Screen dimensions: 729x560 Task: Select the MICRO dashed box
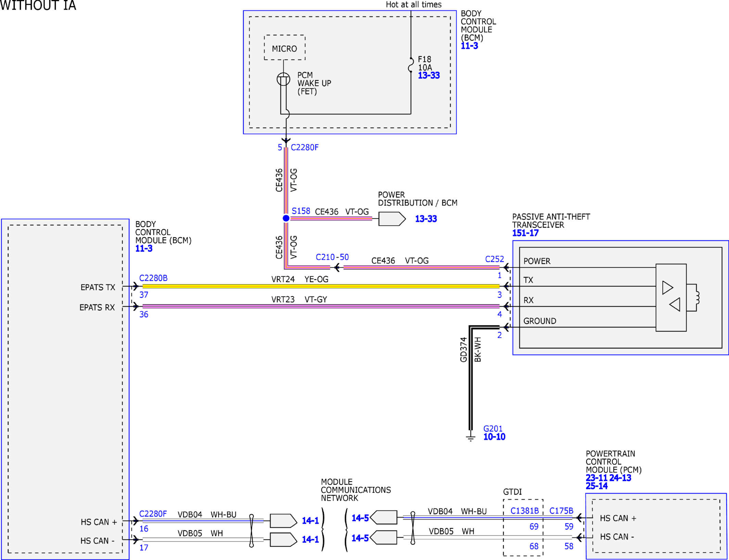(284, 48)
